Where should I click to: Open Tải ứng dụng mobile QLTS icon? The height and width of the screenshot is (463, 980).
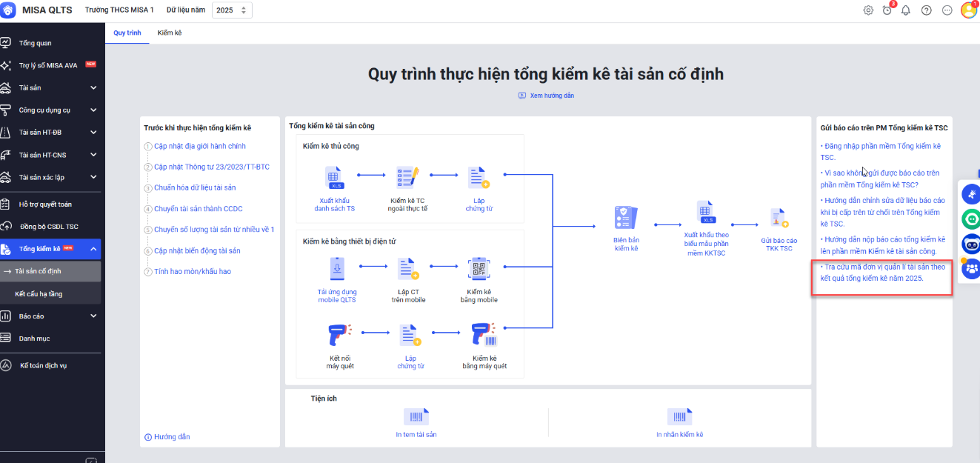click(337, 269)
